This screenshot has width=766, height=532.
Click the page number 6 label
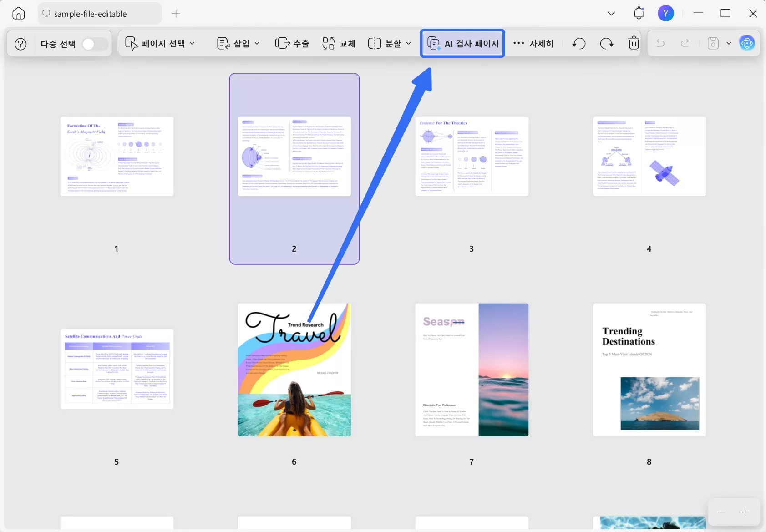point(294,462)
